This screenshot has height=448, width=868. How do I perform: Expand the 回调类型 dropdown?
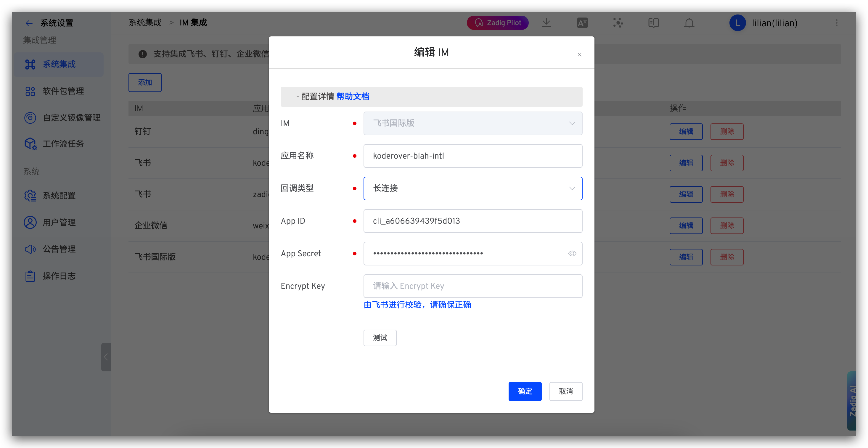coord(472,188)
